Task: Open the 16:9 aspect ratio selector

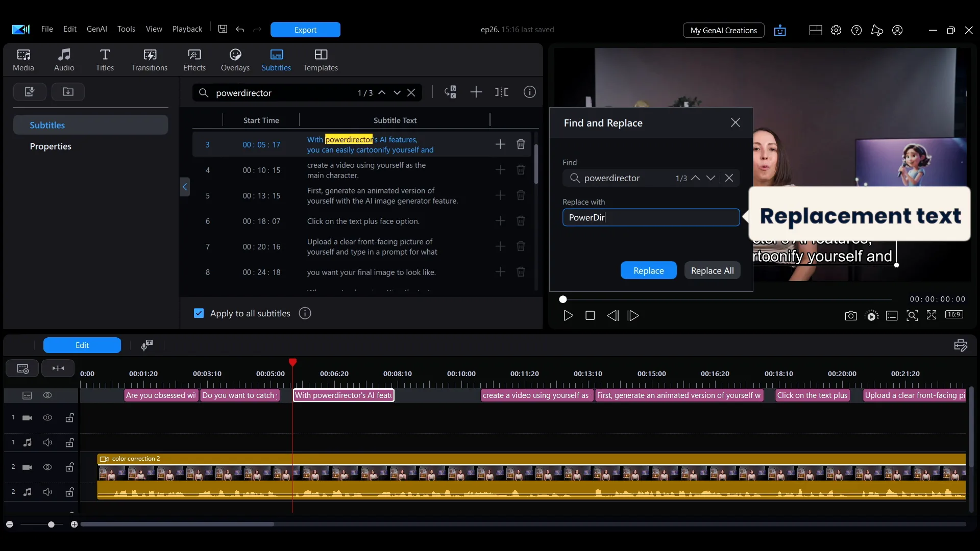Action: click(x=954, y=315)
